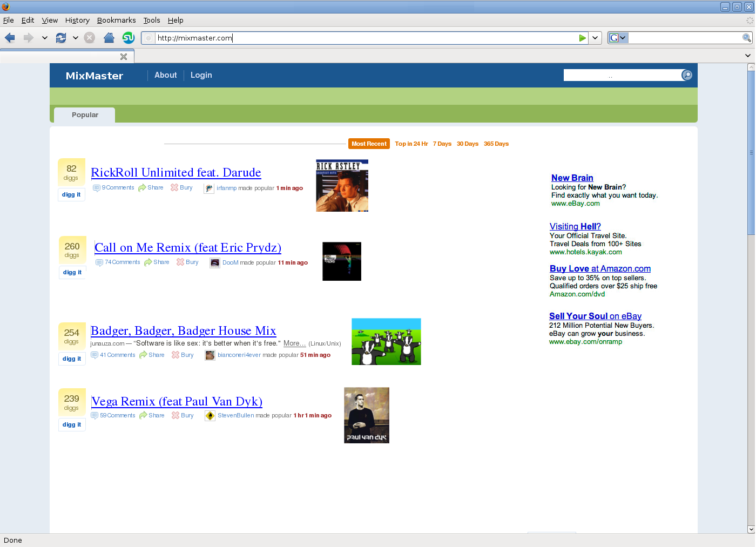Click the Login link
This screenshot has height=547, width=756.
pyautogui.click(x=201, y=75)
